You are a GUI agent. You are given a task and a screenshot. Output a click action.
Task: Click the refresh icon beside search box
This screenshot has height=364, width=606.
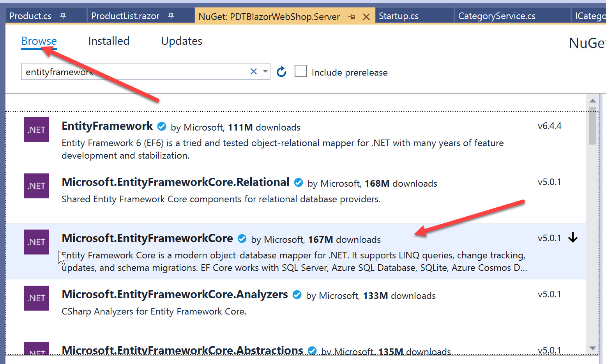(x=281, y=72)
